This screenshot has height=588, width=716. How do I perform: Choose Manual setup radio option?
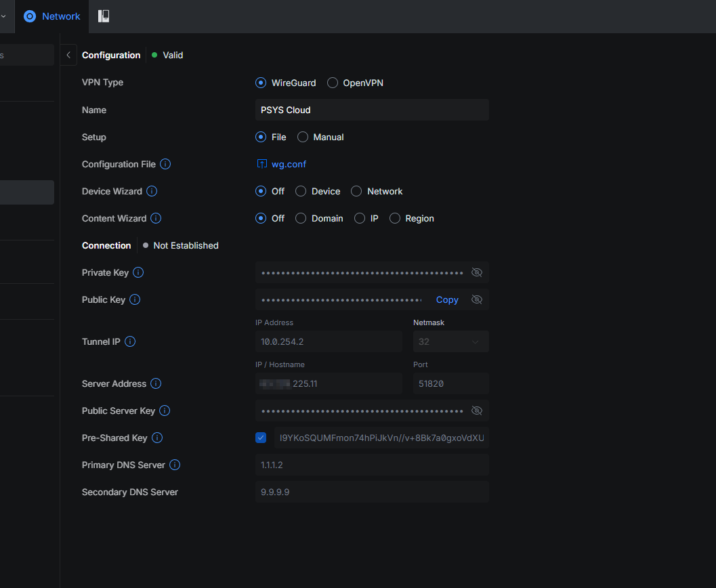pos(303,137)
